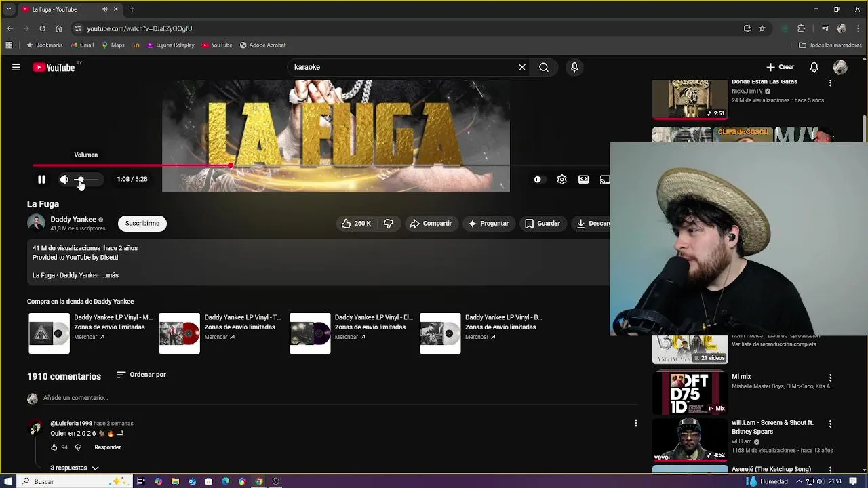Start voice search with the microphone icon

point(574,67)
